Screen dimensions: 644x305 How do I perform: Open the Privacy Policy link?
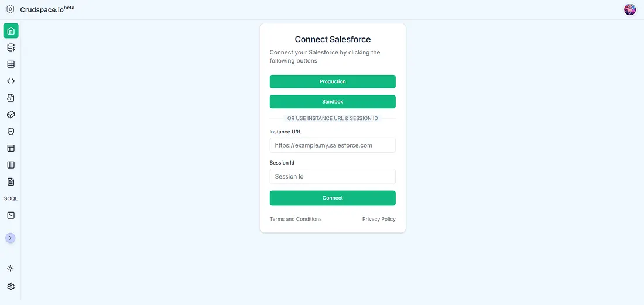pyautogui.click(x=379, y=219)
